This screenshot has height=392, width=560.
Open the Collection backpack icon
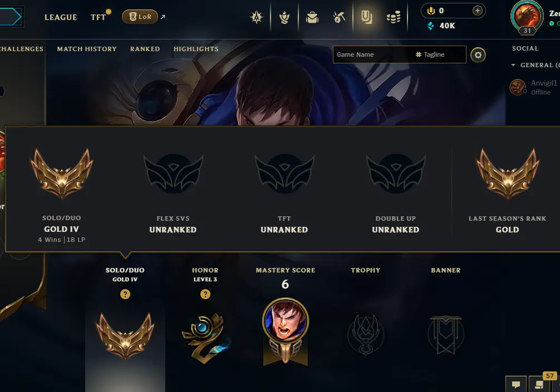pyautogui.click(x=312, y=17)
